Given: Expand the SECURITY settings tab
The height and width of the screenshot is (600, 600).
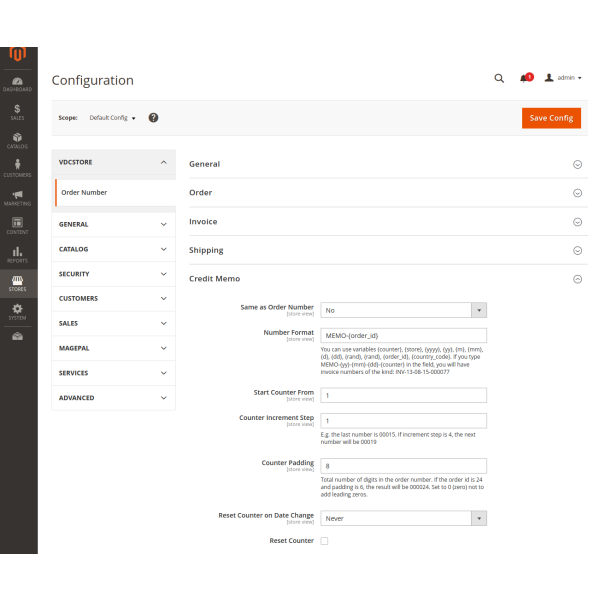Looking at the screenshot, I should click(113, 274).
